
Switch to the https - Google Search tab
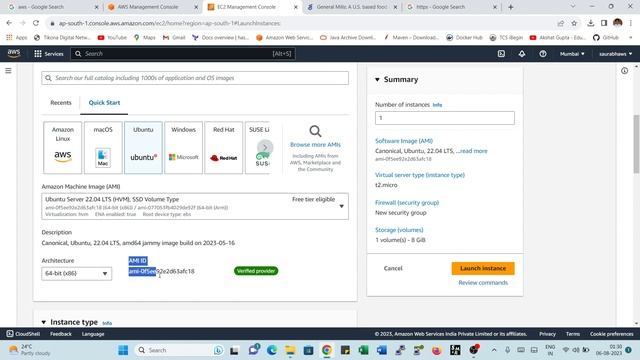pyautogui.click(x=451, y=7)
